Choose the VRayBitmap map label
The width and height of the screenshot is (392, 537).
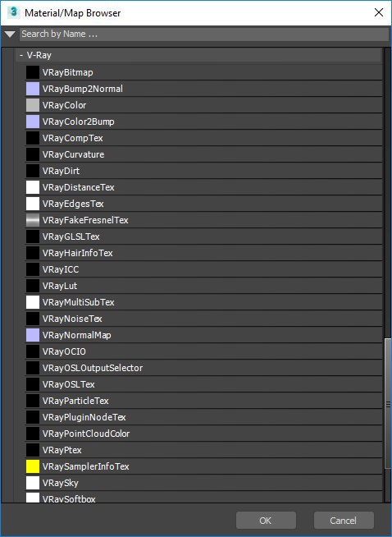pyautogui.click(x=68, y=72)
